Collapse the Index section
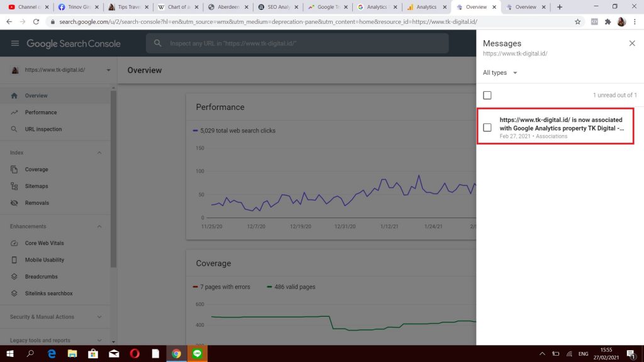Viewport: 644px width, 362px height. click(99, 153)
